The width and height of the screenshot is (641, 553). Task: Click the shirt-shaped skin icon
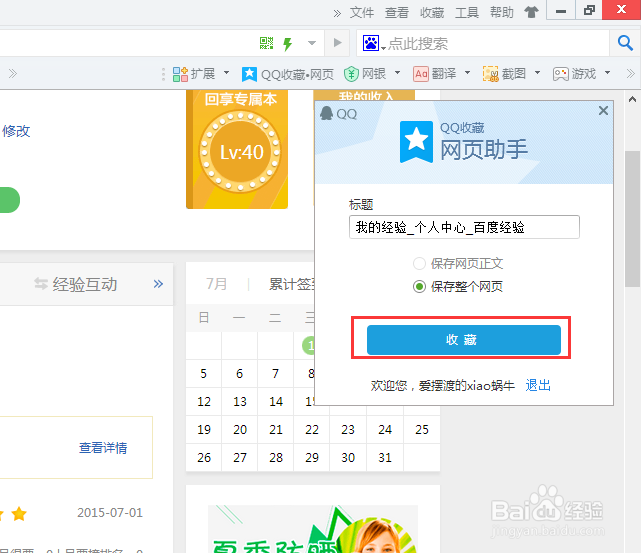click(x=531, y=12)
